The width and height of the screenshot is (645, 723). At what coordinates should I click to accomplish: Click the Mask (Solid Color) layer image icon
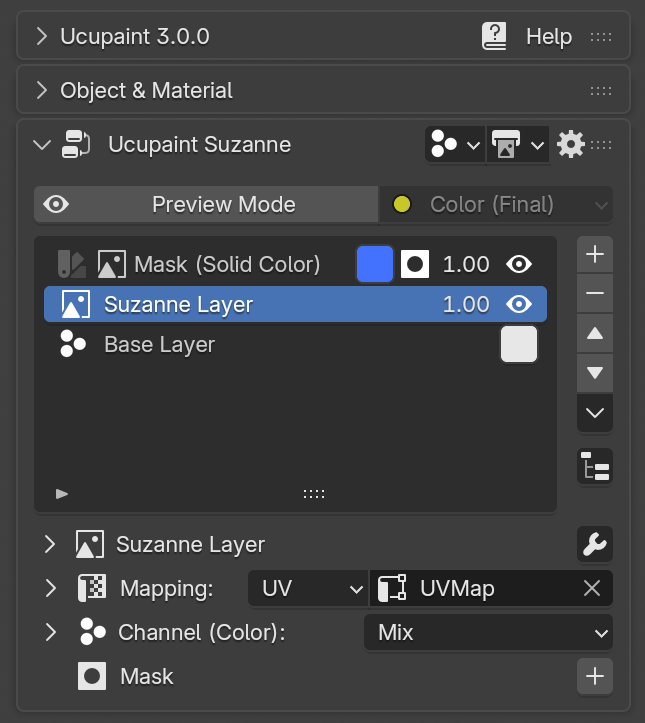pyautogui.click(x=112, y=264)
